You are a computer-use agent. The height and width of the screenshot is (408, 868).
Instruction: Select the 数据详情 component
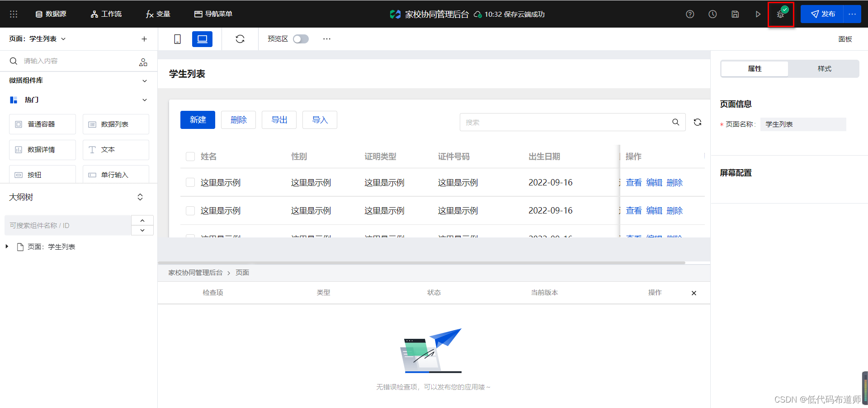coord(42,150)
